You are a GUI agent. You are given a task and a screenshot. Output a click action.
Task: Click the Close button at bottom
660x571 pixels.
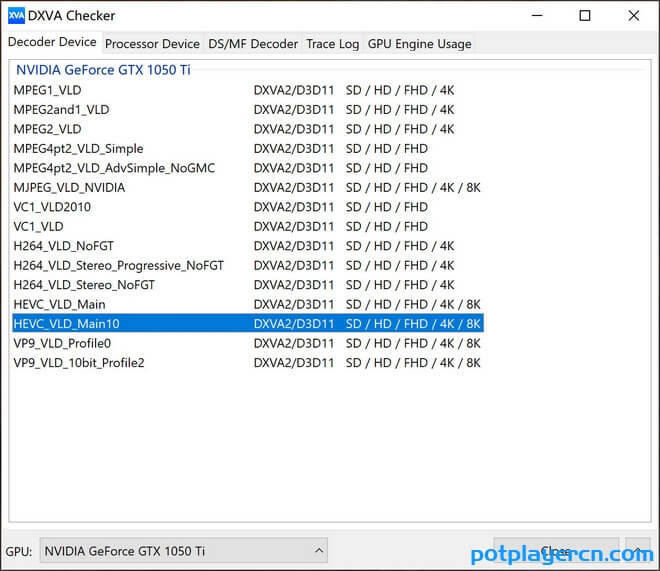click(556, 550)
